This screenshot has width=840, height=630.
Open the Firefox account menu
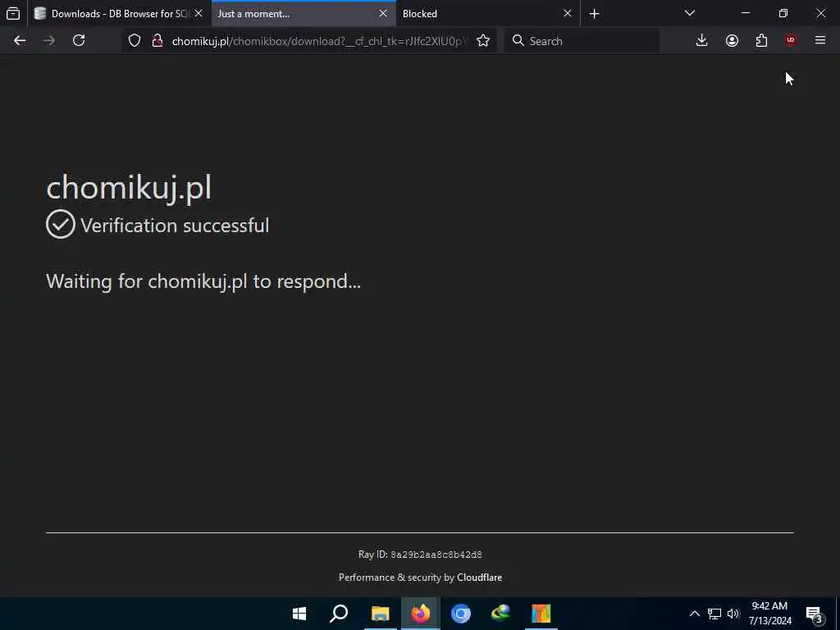(x=732, y=41)
